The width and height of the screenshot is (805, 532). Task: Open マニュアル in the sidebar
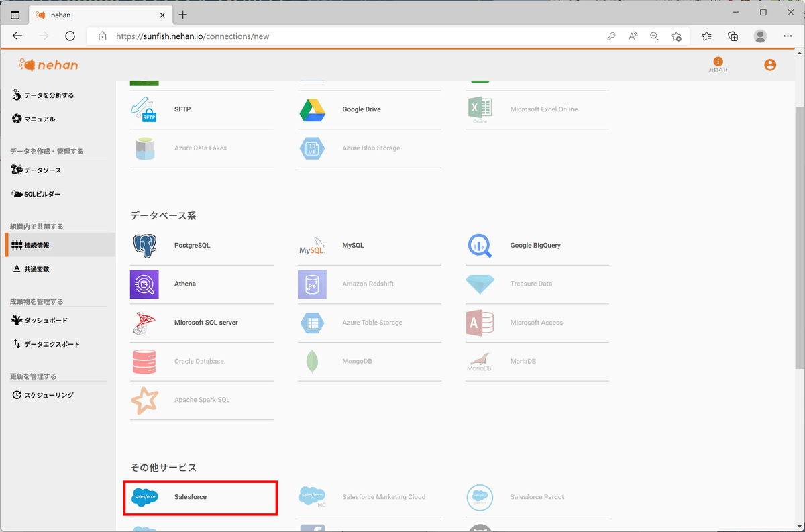point(34,119)
